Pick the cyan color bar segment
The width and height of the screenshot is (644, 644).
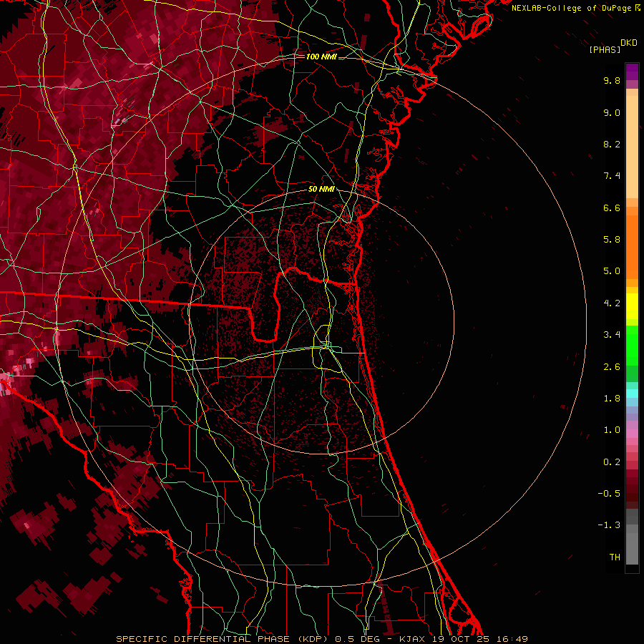632,394
